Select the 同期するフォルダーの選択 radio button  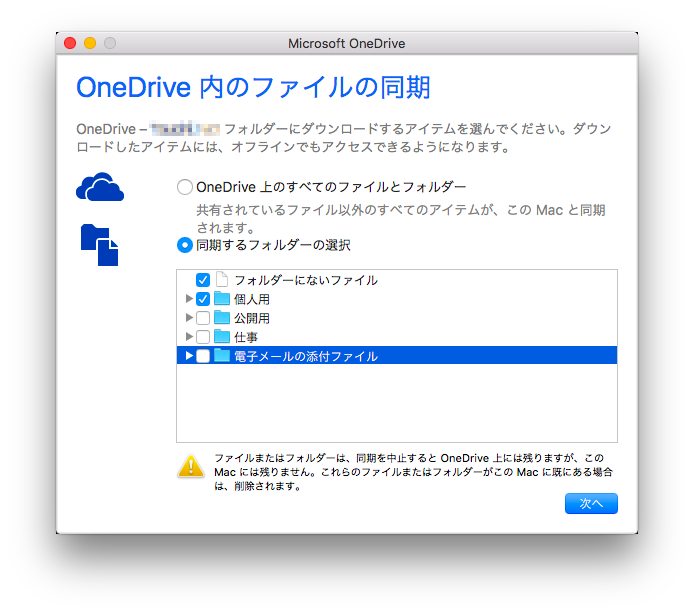click(185, 245)
